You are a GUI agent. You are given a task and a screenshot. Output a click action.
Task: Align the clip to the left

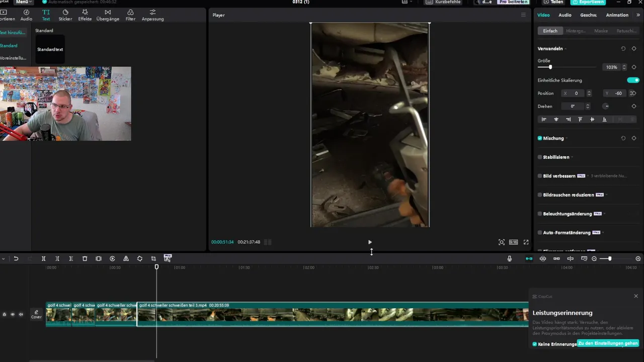543,119
